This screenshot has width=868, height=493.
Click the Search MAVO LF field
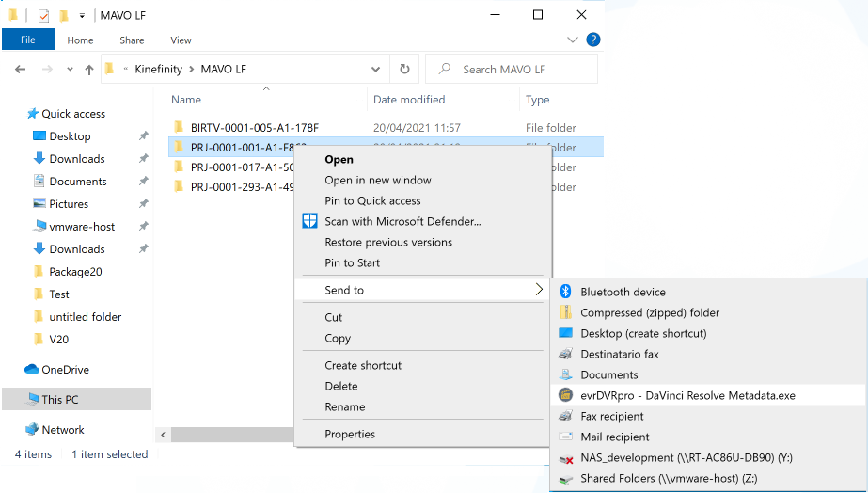(x=512, y=70)
